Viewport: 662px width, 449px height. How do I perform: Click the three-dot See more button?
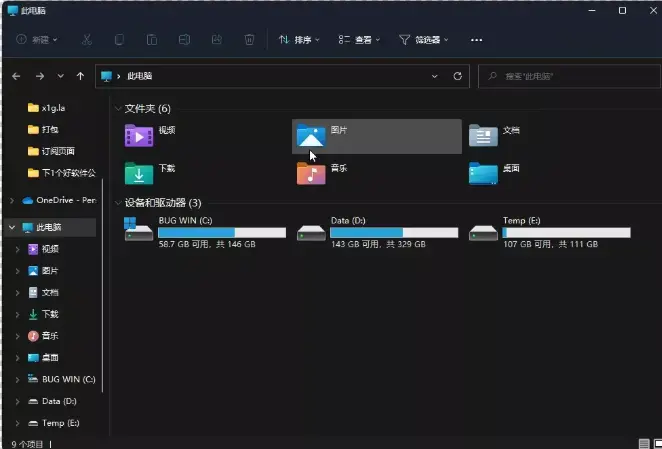[x=476, y=40]
